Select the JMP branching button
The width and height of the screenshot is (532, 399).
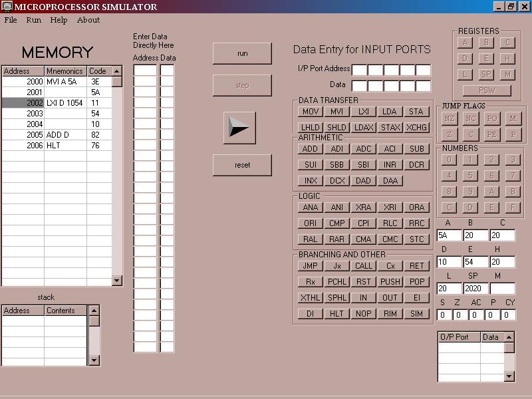click(x=310, y=266)
